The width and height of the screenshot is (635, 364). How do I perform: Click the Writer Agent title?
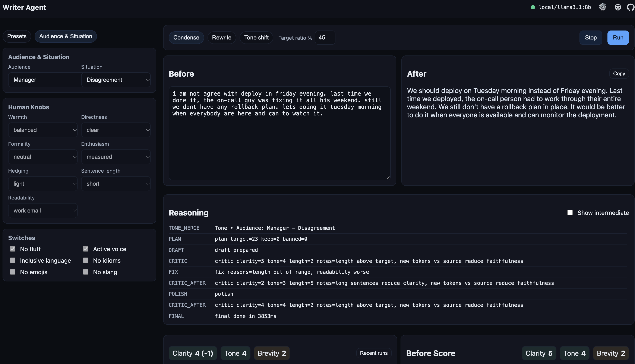[24, 7]
